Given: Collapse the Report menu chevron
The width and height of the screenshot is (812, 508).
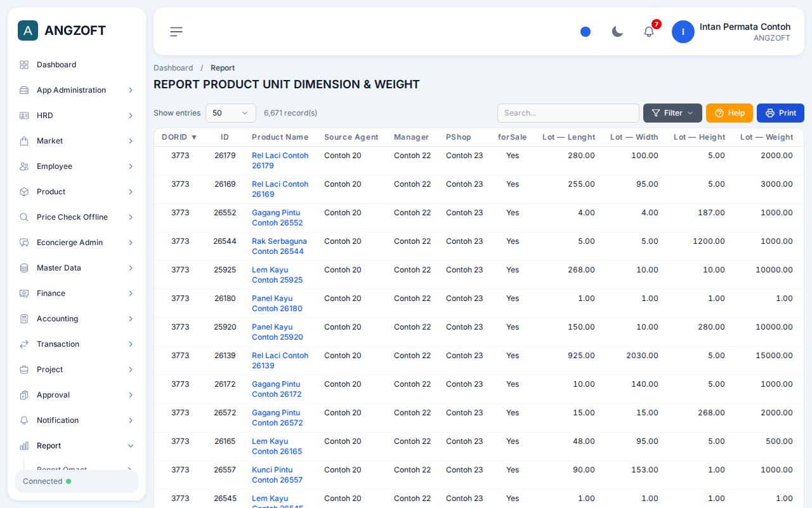Looking at the screenshot, I should click(131, 446).
